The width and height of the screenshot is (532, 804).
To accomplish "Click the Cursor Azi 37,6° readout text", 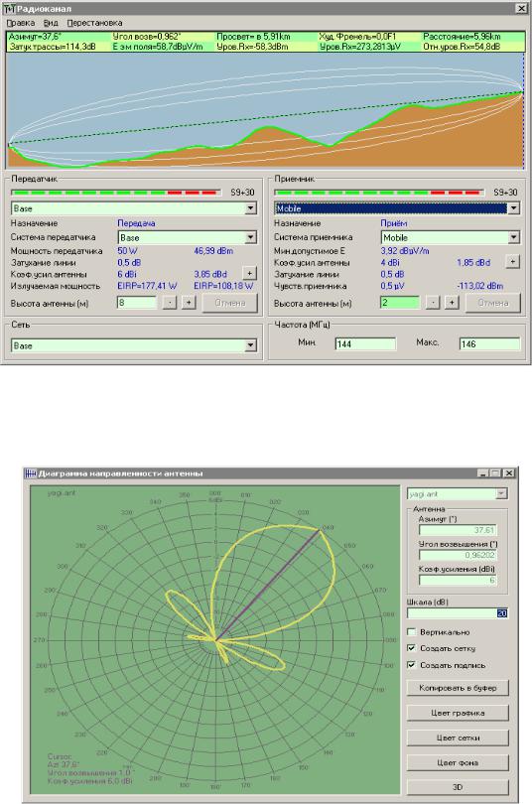I will click(64, 764).
